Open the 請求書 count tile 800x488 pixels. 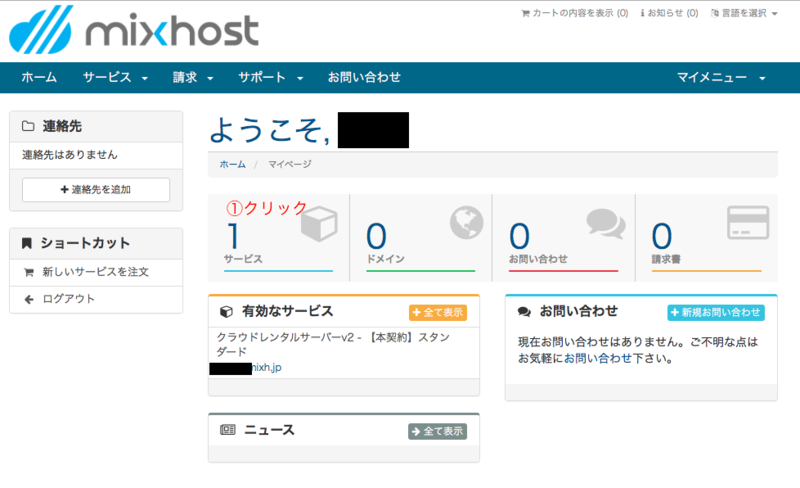(707, 237)
